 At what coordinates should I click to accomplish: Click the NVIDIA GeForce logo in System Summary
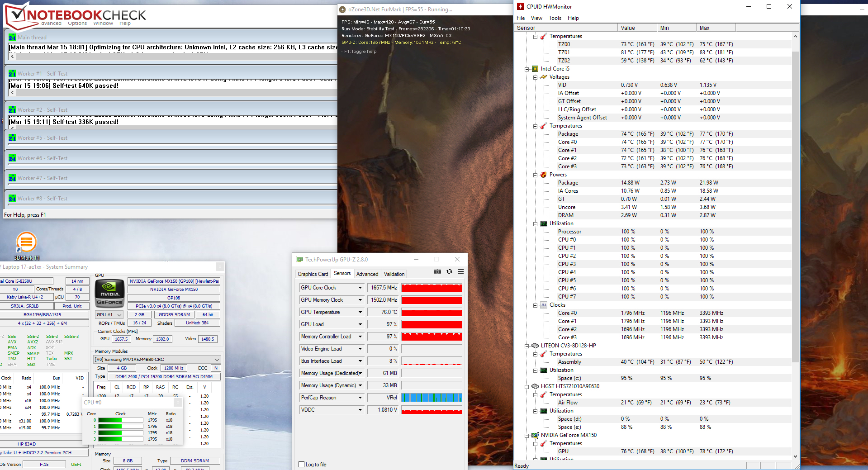point(109,293)
